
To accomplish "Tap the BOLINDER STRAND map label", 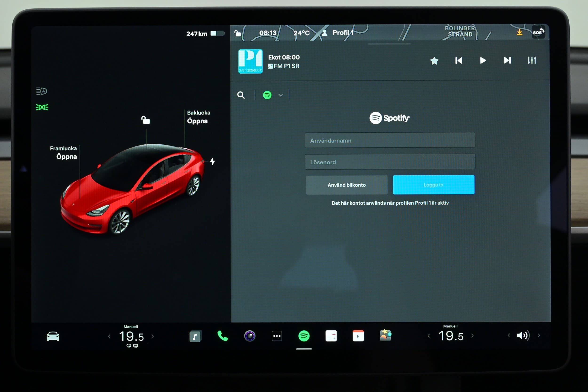I will tap(460, 31).
